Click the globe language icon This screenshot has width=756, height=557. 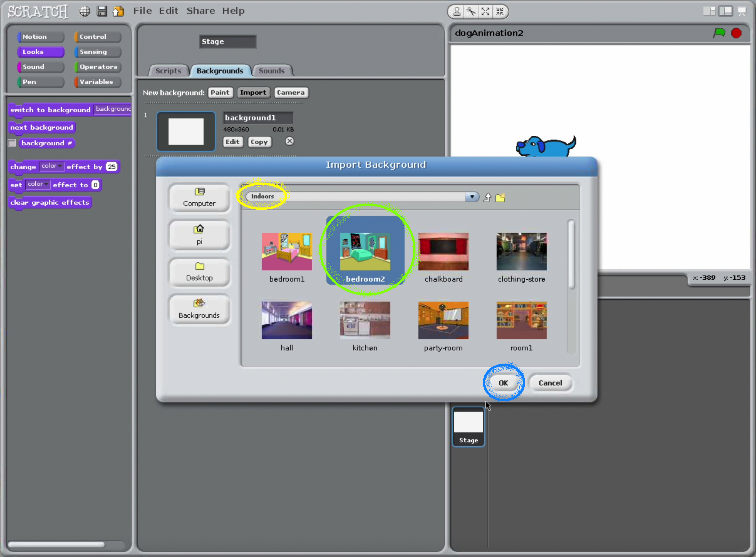(84, 12)
